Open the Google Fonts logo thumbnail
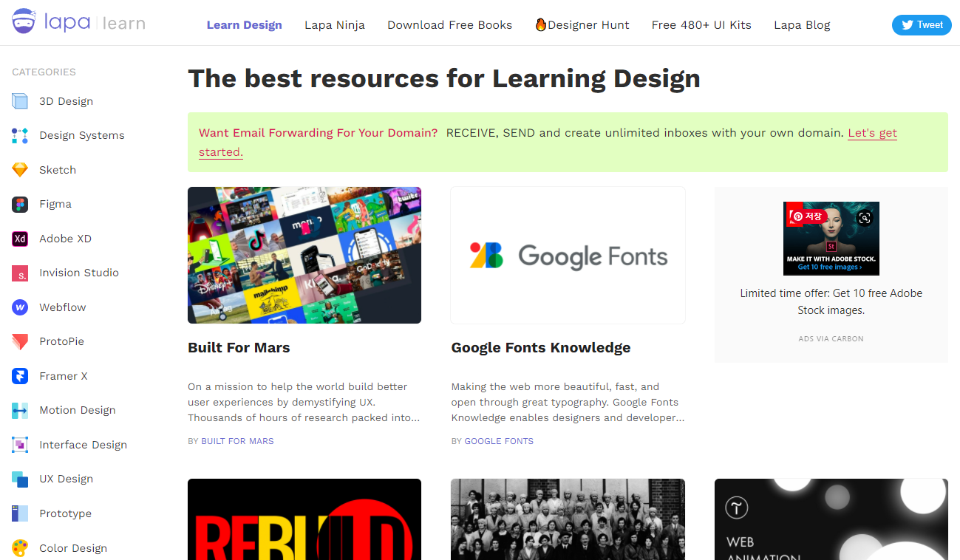The image size is (960, 560). [568, 256]
